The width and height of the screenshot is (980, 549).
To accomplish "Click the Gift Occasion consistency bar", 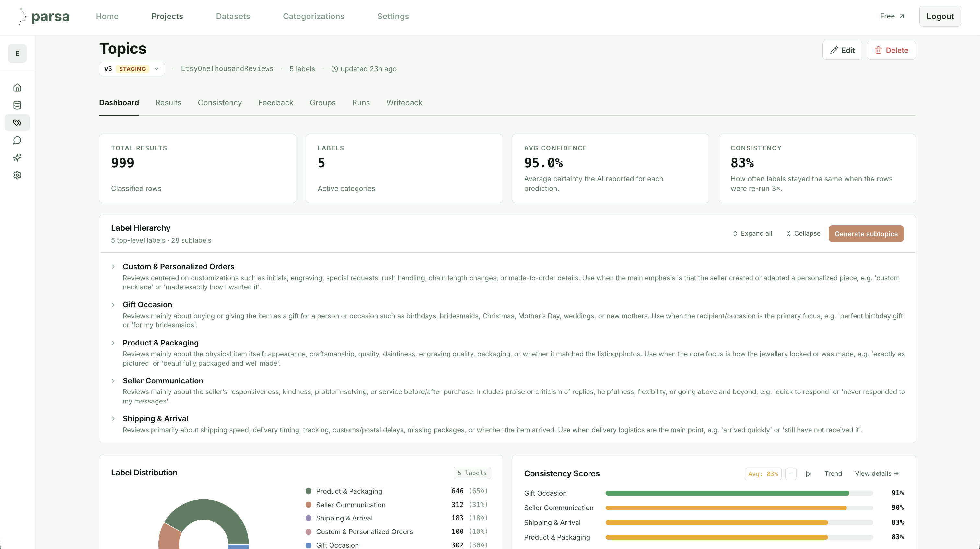I will [739, 493].
